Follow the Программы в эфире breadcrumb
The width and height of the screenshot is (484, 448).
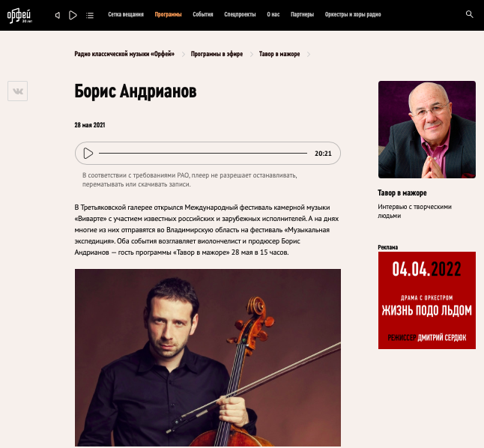[217, 54]
